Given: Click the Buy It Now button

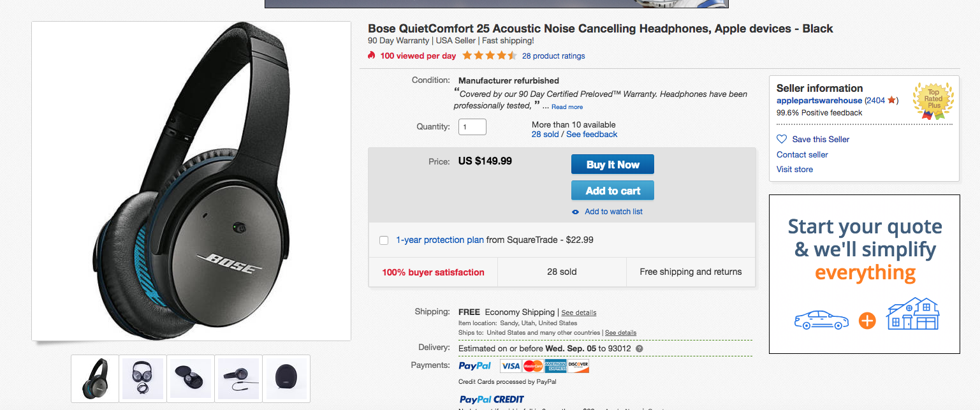Looking at the screenshot, I should [x=612, y=165].
